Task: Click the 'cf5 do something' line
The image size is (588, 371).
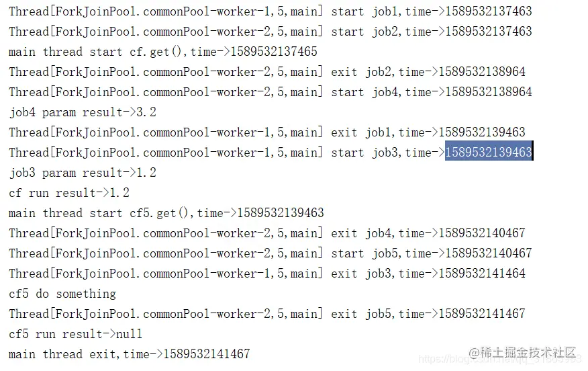Action: (62, 293)
